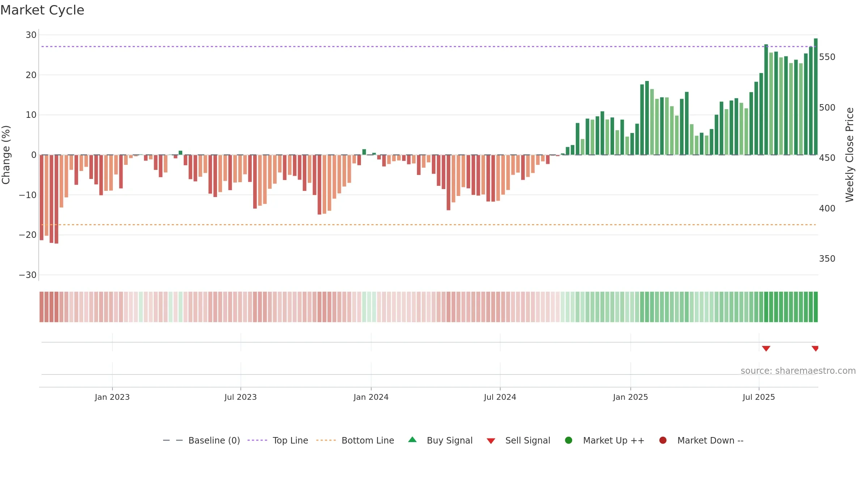The width and height of the screenshot is (868, 488).
Task: Click the purple dotted top line on the chart
Action: pos(429,47)
